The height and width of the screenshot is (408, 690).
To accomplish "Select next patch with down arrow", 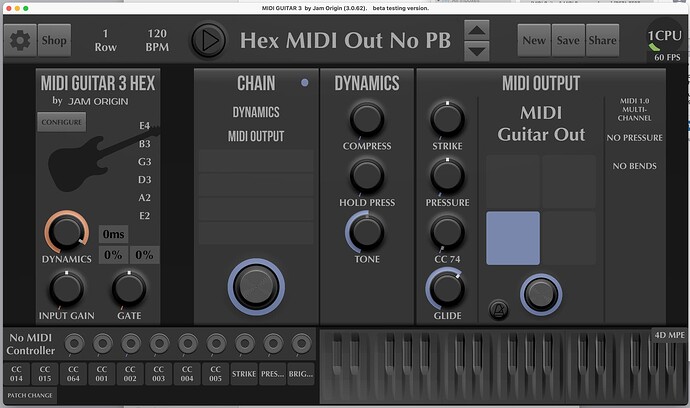I will (x=477, y=51).
